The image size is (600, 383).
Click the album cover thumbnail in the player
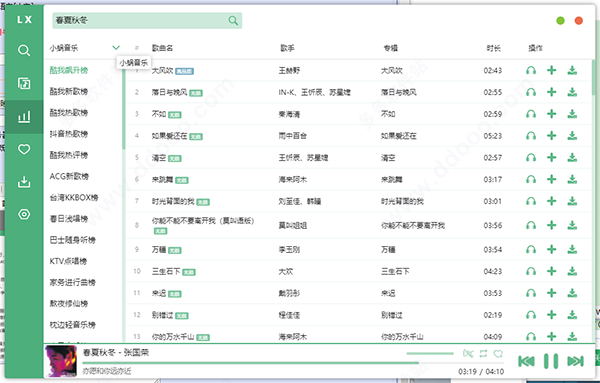[x=60, y=361]
